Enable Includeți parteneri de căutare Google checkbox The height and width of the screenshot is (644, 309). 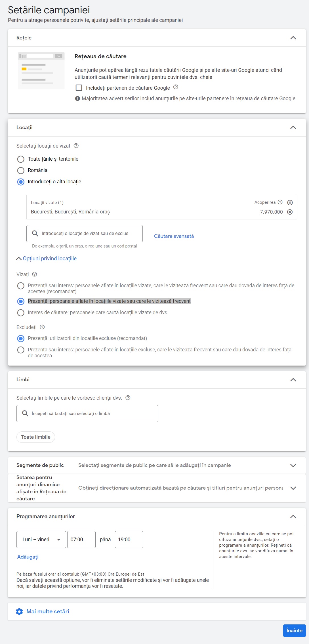79,88
